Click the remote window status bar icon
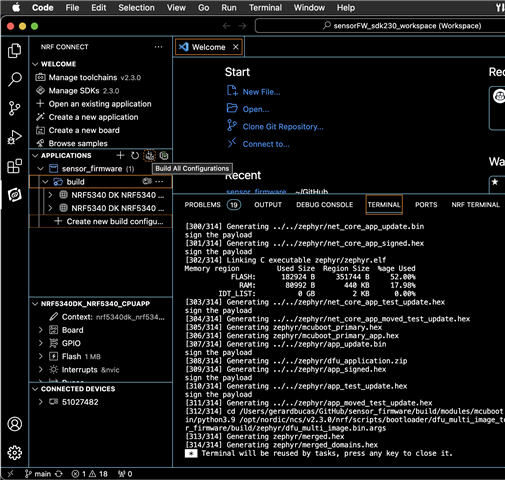Image resolution: width=505 pixels, height=480 pixels. 11,473
